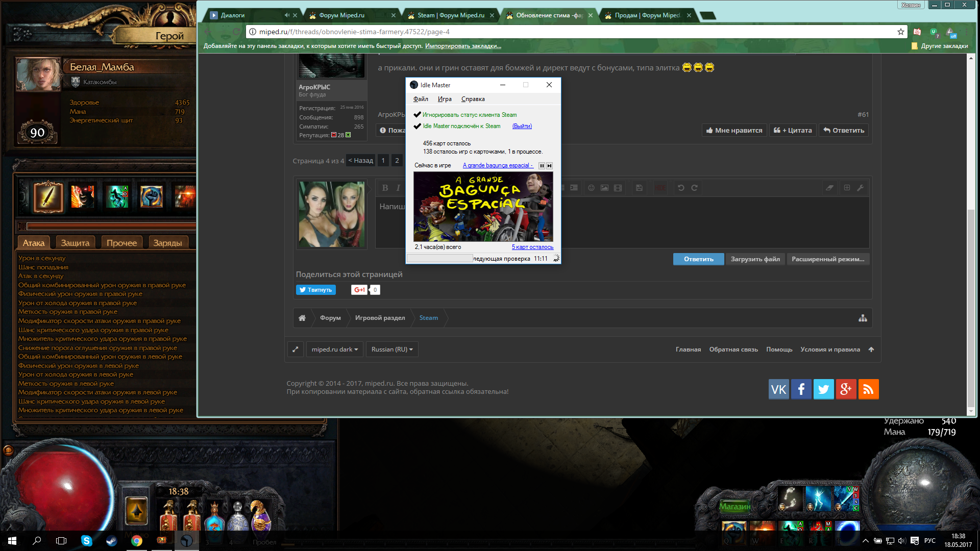980x551 pixels.
Task: Submit the reply with blue Ответить button
Action: pyautogui.click(x=699, y=259)
